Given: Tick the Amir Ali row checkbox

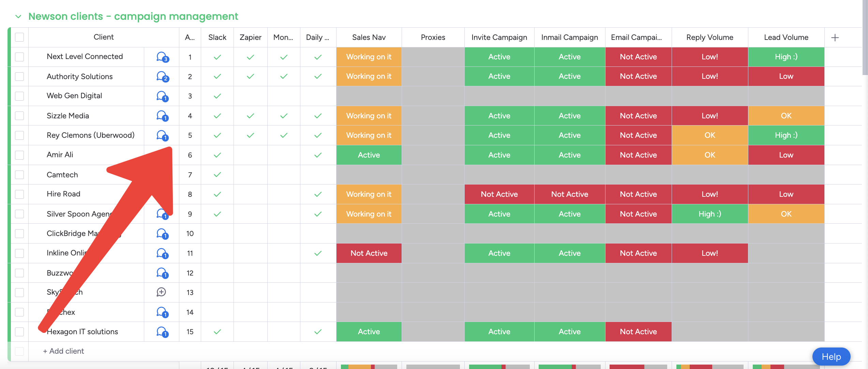Looking at the screenshot, I should pos(19,155).
